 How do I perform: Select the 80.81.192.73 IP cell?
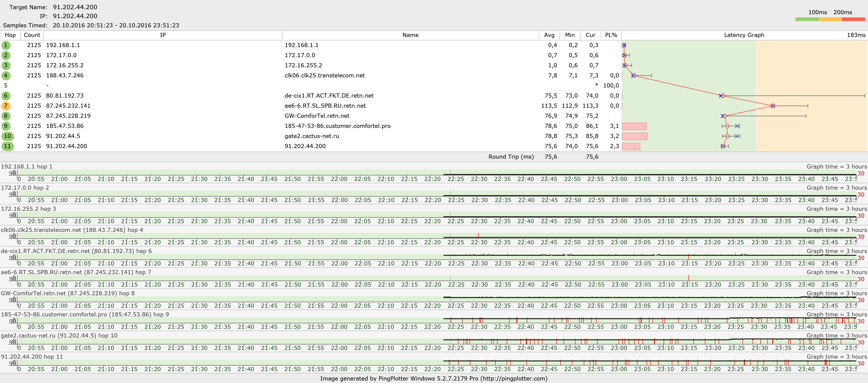(65, 96)
